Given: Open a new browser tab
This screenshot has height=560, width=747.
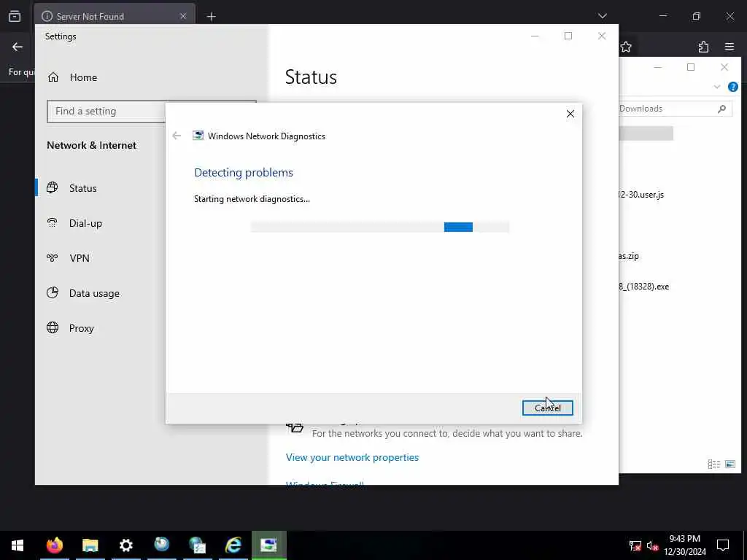Looking at the screenshot, I should [211, 17].
